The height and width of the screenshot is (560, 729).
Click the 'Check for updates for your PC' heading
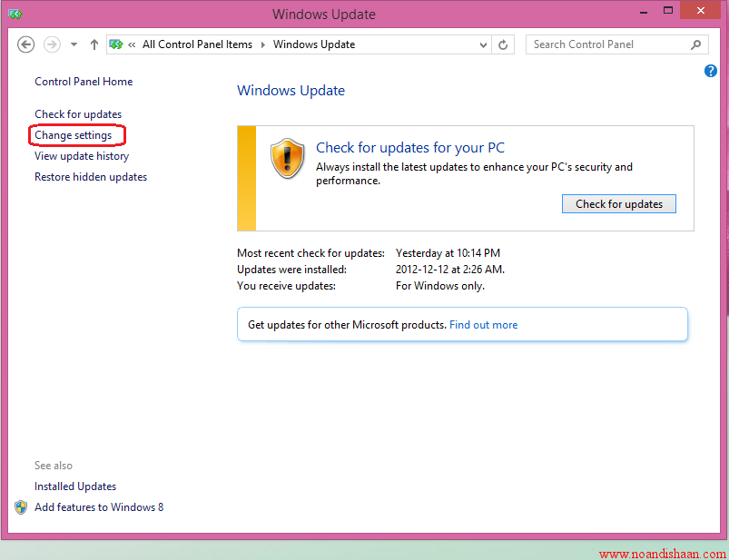coord(410,148)
